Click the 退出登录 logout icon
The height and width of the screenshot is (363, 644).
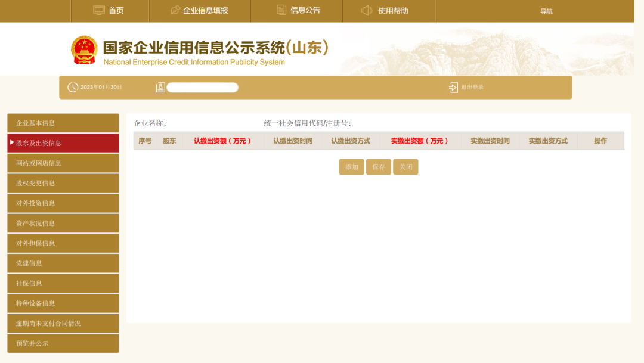click(x=454, y=88)
